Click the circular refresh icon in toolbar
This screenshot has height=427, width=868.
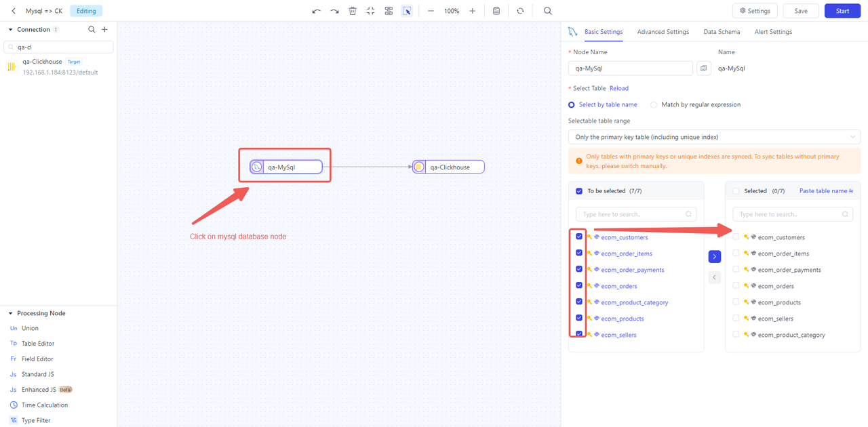pos(520,11)
